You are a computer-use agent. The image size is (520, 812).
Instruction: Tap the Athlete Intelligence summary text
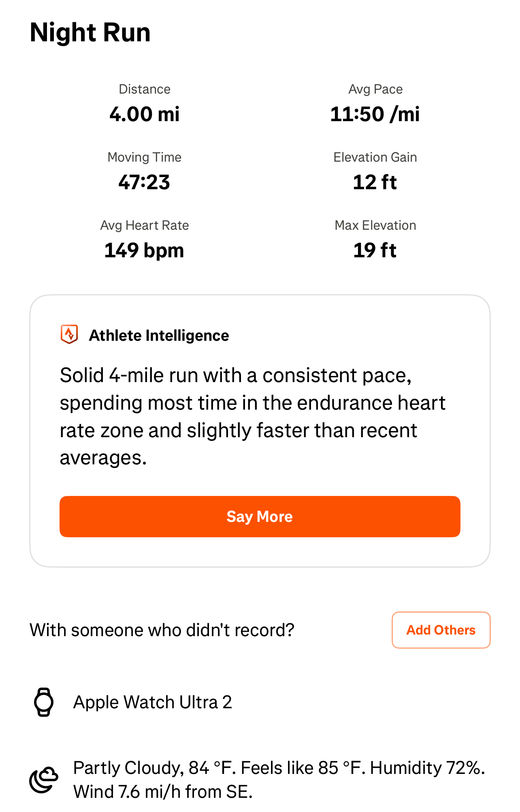pyautogui.click(x=253, y=417)
